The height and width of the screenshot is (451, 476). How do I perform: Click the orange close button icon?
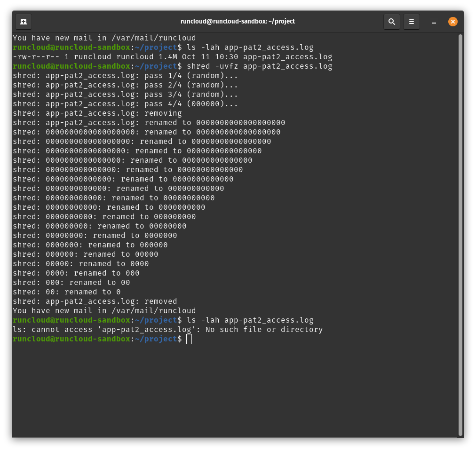pos(452,21)
